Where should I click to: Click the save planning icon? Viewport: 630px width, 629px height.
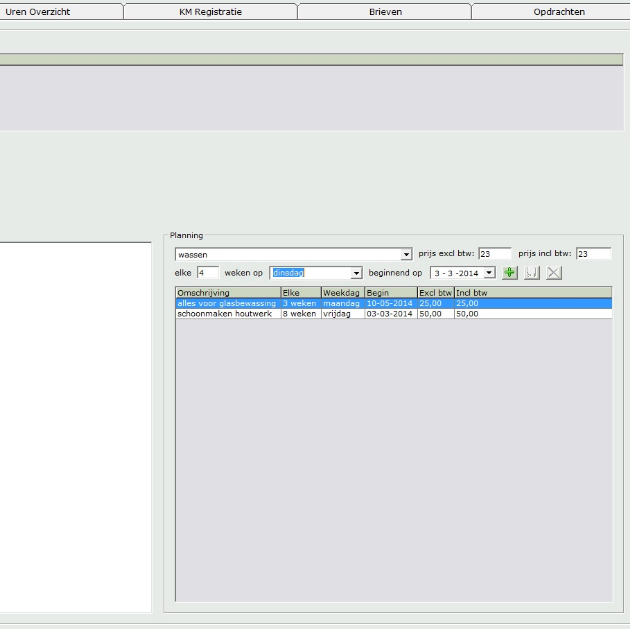tap(532, 273)
